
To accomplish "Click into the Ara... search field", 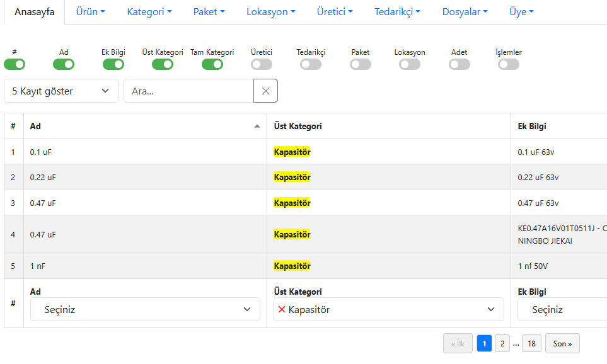I will [x=188, y=91].
